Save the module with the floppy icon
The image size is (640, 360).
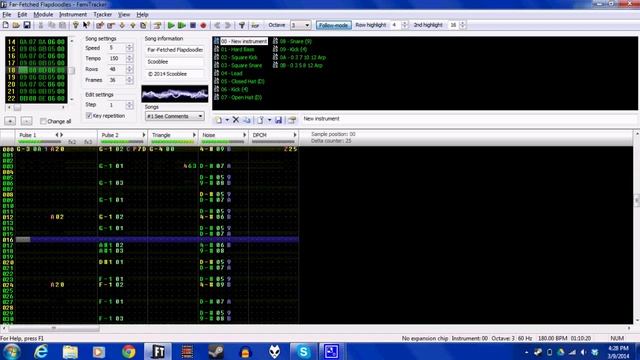[x=27, y=25]
